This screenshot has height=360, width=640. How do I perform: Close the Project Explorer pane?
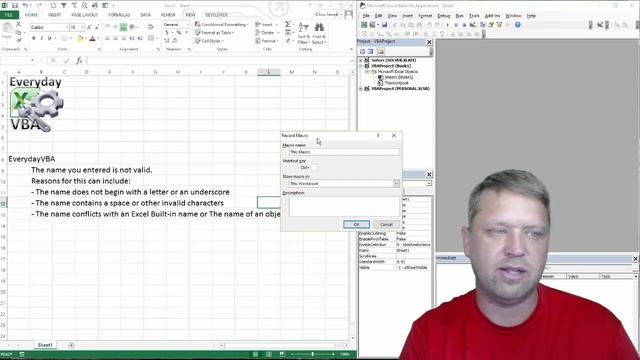click(x=429, y=42)
